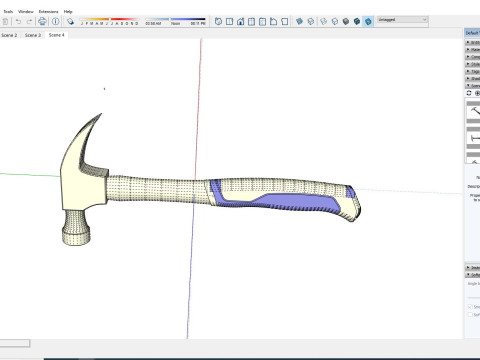Image resolution: width=480 pixels, height=360 pixels.
Task: Select Hidden Line face style
Action: click(x=335, y=22)
